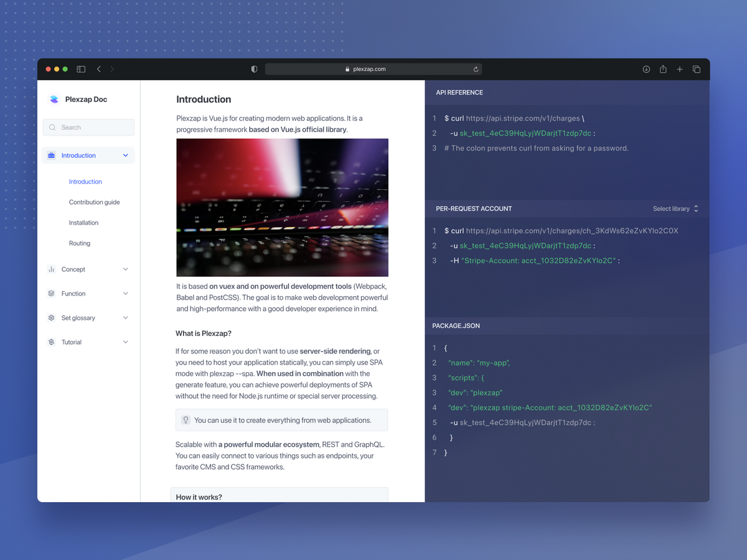
Task: Click the lightbulb tip icon
Action: tap(186, 420)
